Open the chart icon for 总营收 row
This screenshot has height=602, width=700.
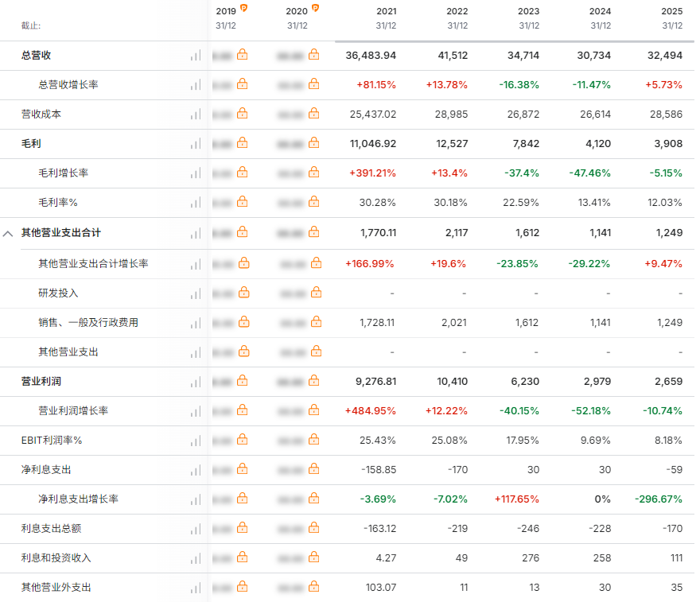tap(195, 56)
